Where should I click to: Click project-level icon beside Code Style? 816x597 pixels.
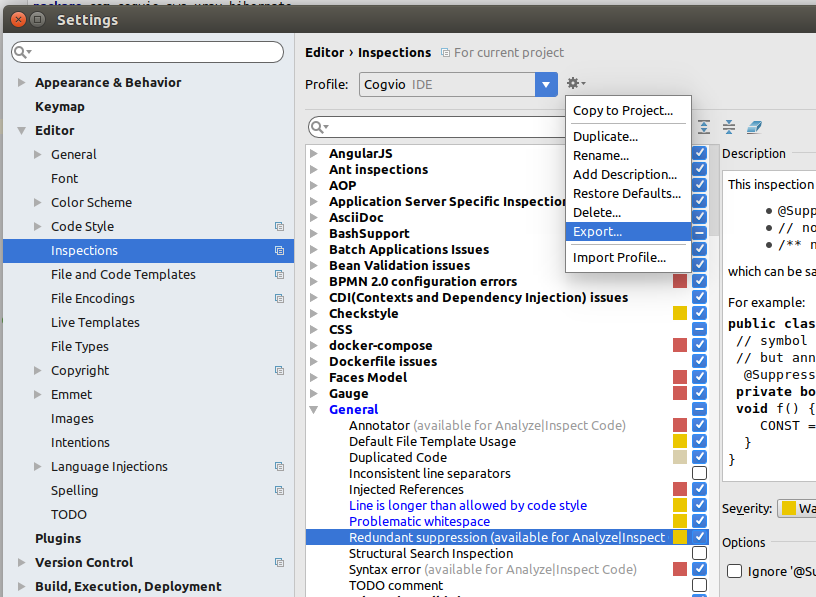[x=279, y=226]
